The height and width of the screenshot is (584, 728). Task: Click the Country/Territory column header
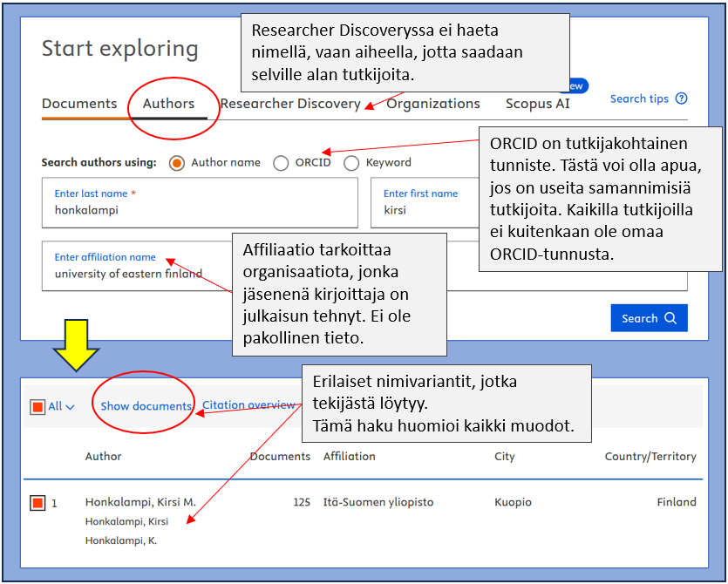[650, 457]
